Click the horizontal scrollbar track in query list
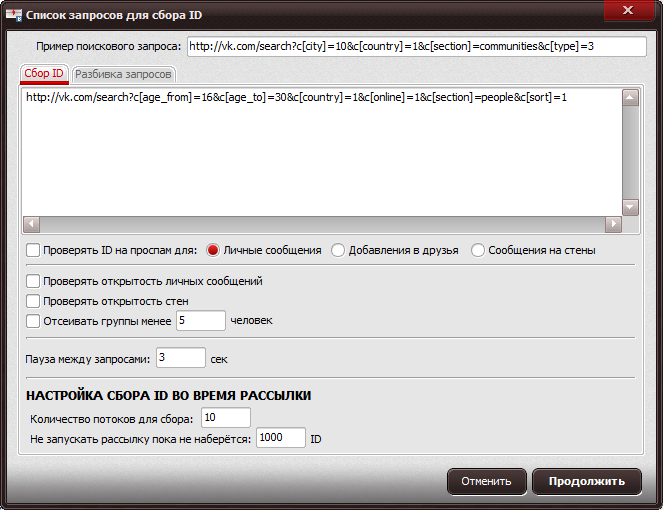Screen dimensions: 663x510 (x=322, y=224)
